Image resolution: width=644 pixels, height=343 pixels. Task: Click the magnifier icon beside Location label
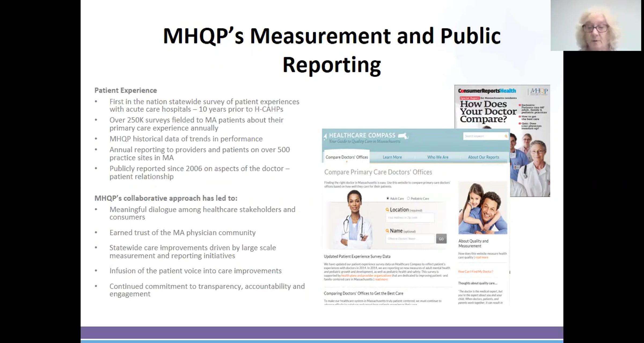coord(387,210)
